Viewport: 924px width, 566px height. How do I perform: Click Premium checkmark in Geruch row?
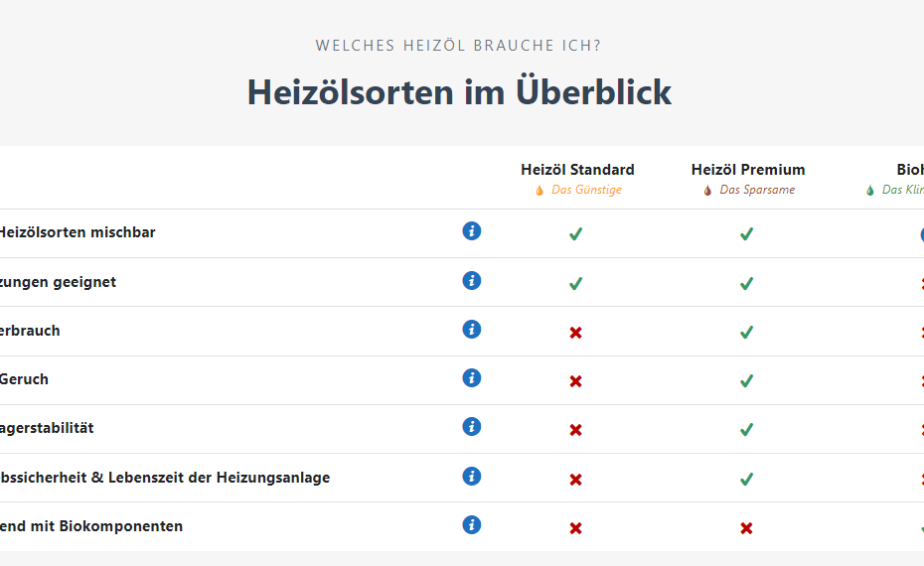tap(746, 381)
